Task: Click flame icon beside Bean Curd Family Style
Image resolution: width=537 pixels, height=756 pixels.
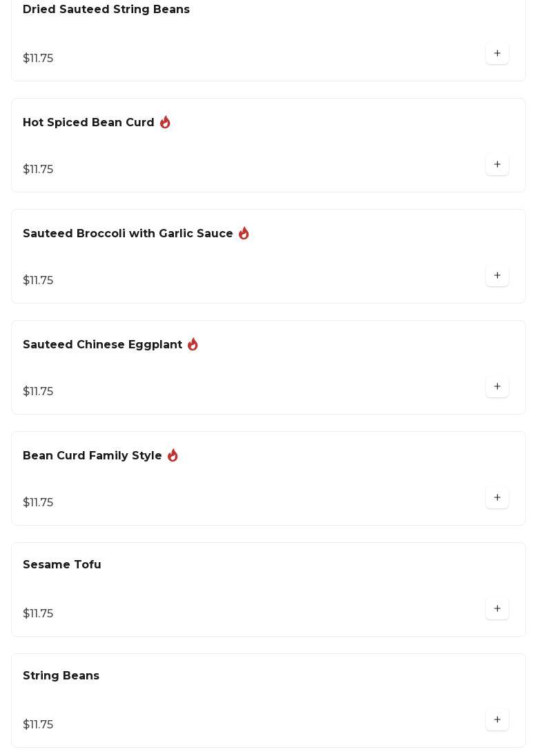Action: [x=173, y=455]
